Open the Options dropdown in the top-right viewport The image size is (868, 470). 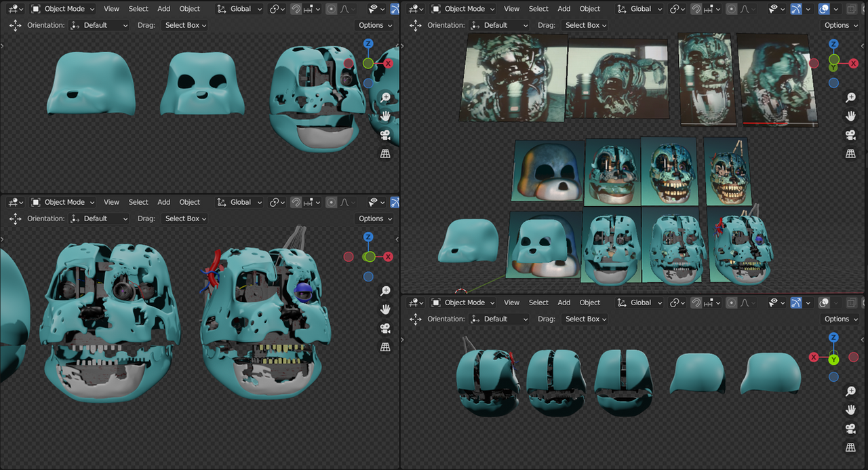click(840, 25)
